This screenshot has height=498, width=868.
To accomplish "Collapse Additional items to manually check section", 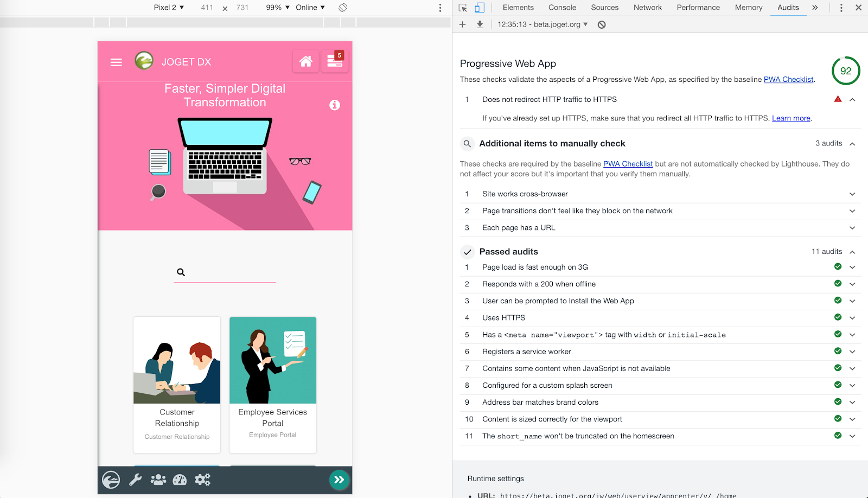I will pyautogui.click(x=852, y=144).
